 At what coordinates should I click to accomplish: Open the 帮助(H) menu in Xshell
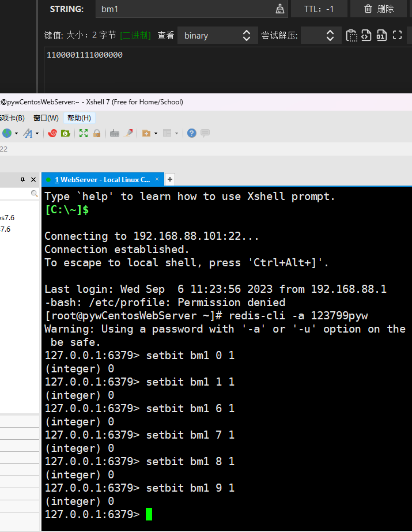(79, 118)
